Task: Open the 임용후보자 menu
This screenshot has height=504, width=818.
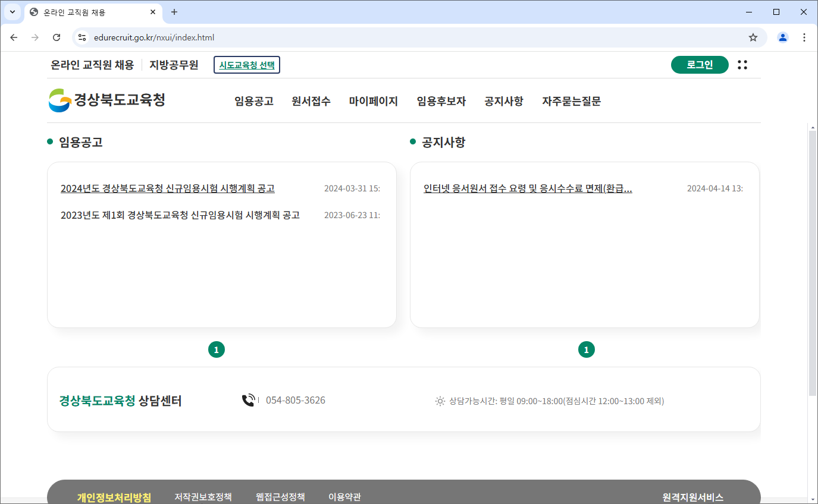Action: [441, 101]
